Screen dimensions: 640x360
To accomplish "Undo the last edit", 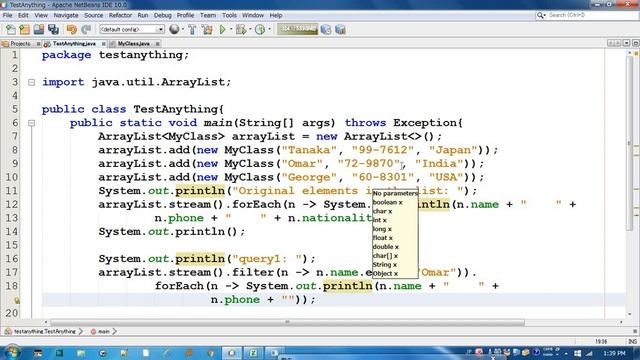I will pyautogui.click(x=71, y=29).
